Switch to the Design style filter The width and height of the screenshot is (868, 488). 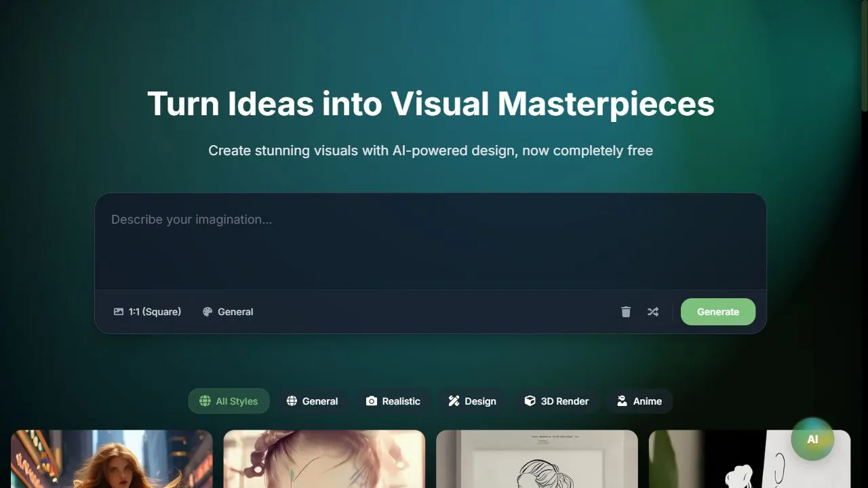pos(472,401)
